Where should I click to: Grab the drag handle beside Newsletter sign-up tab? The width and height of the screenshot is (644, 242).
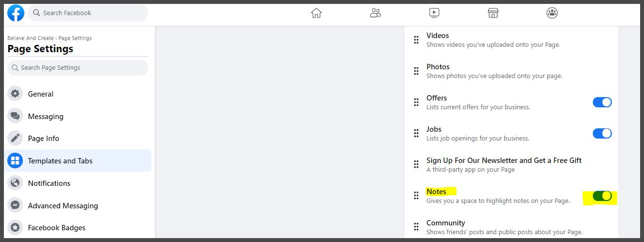point(416,164)
